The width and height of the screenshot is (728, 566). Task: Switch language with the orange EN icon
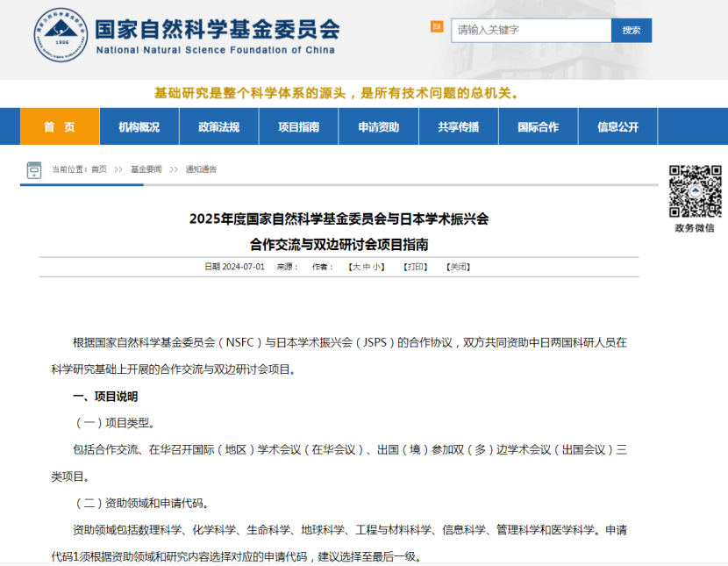(437, 27)
